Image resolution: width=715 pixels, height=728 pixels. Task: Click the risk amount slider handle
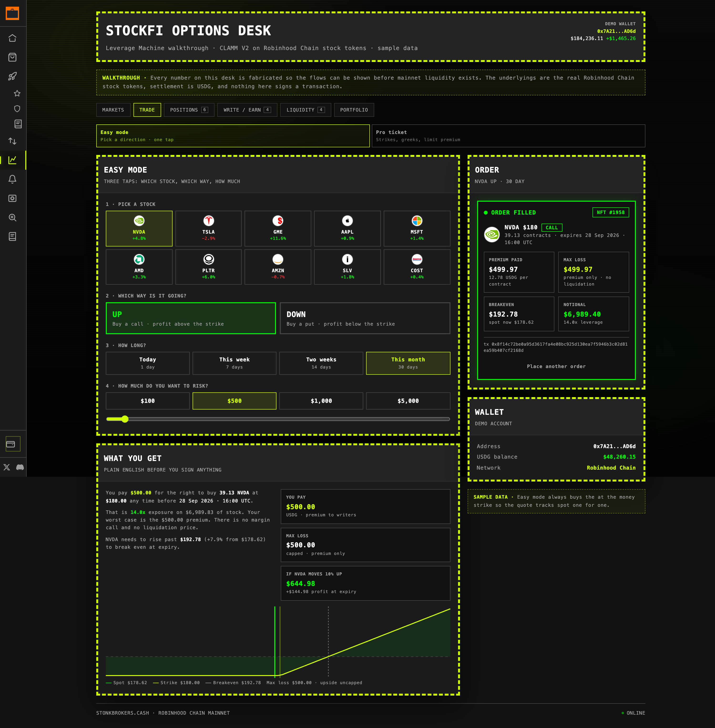coord(125,419)
